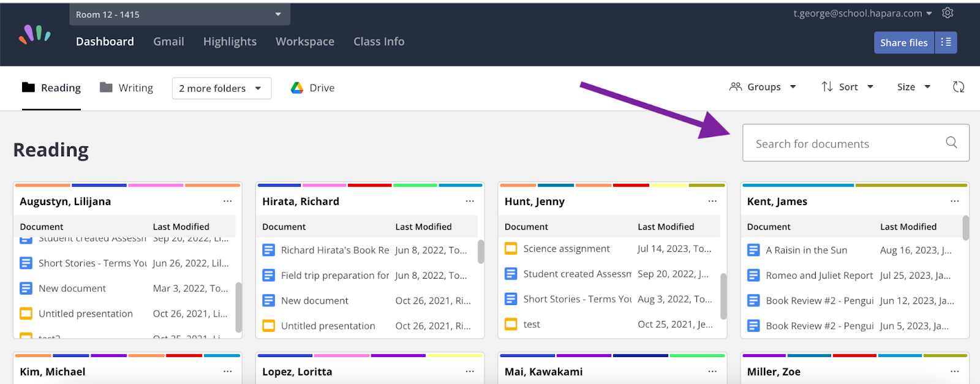Viewport: 980px width, 384px height.
Task: Click the slides icon for Hunt's test file
Action: (511, 324)
